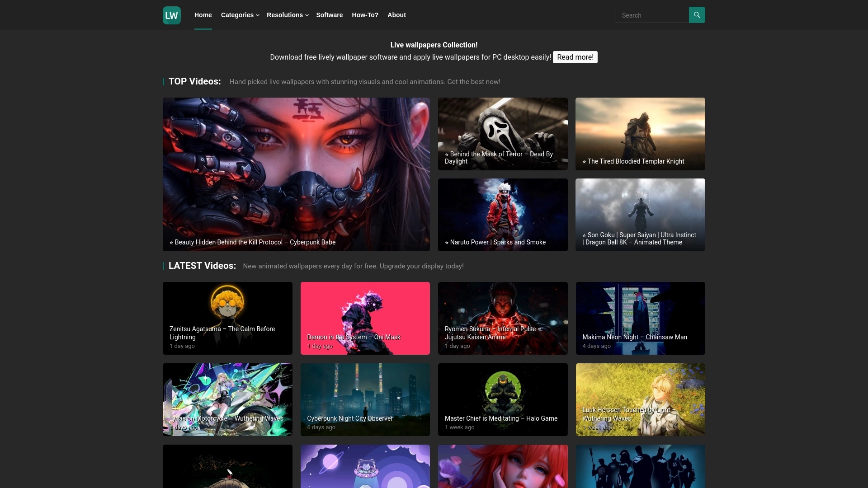This screenshot has height=488, width=868.
Task: Click the Read more! button
Action: pos(575,57)
